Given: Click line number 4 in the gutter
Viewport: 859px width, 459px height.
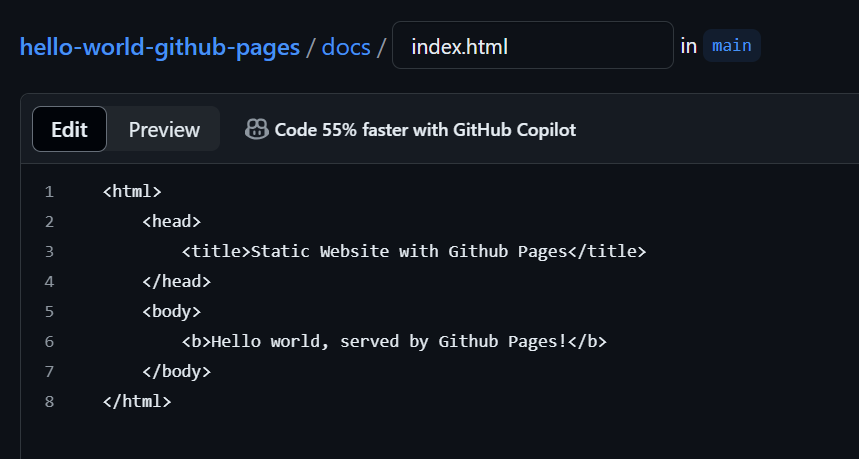Looking at the screenshot, I should [49, 282].
